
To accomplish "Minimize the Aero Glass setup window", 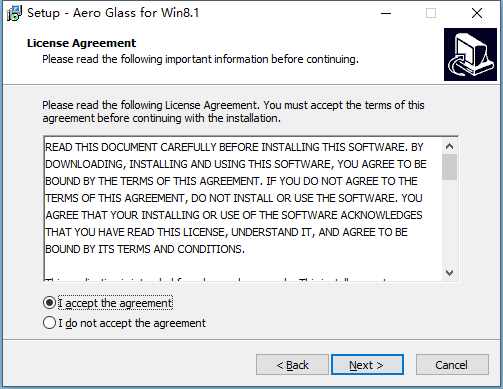I will pos(386,13).
